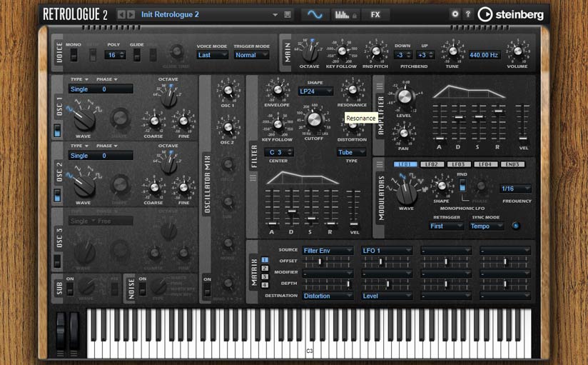588x365 pixels.
Task: Open the preset name dropdown arrow
Action: point(275,15)
